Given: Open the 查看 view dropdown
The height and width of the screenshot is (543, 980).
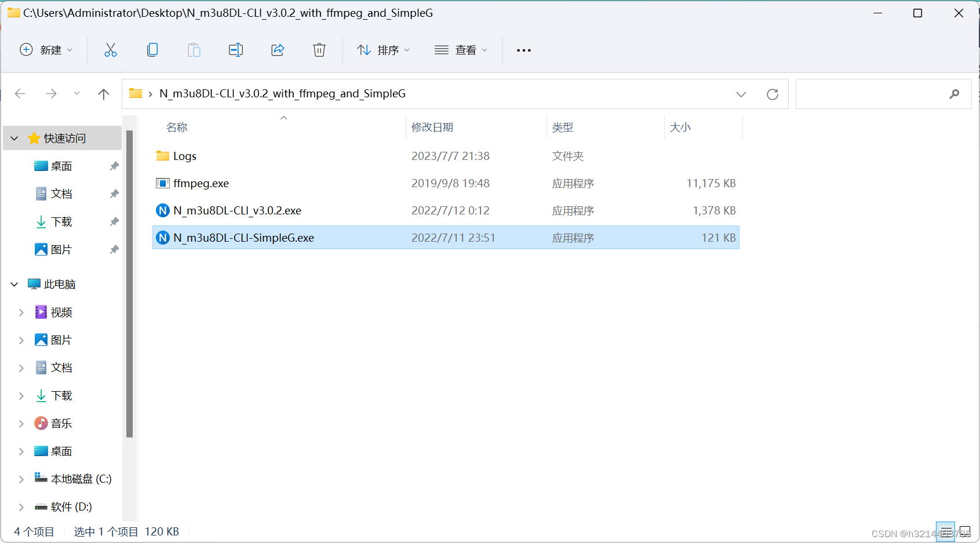Looking at the screenshot, I should (461, 50).
